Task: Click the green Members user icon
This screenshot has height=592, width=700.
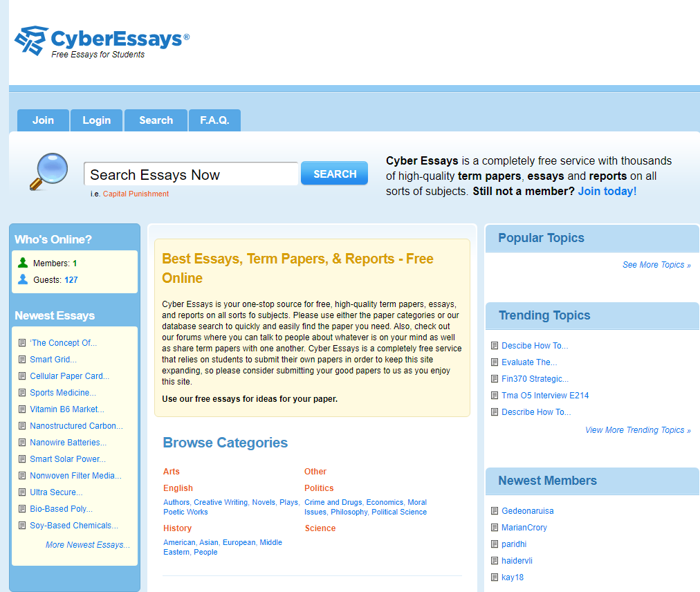Action: coord(23,263)
